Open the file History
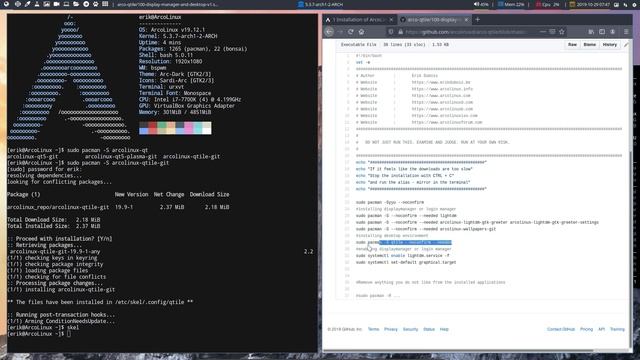Image resolution: width=640 pixels, height=360 pixels. coord(609,44)
